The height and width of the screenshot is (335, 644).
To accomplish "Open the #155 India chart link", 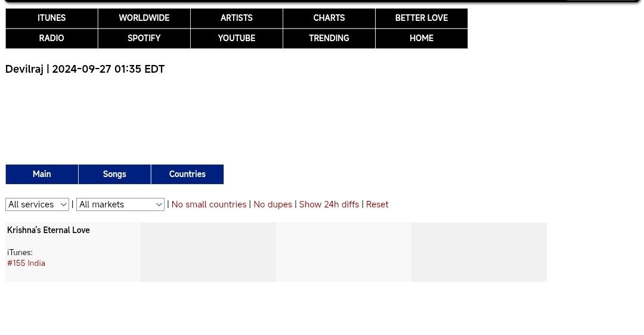I will click(x=26, y=263).
